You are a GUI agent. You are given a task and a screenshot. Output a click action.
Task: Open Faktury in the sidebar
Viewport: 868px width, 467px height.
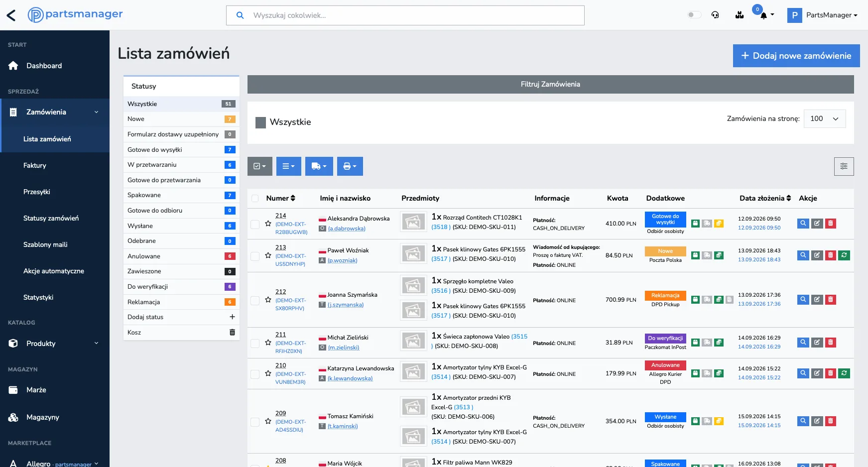pyautogui.click(x=35, y=165)
